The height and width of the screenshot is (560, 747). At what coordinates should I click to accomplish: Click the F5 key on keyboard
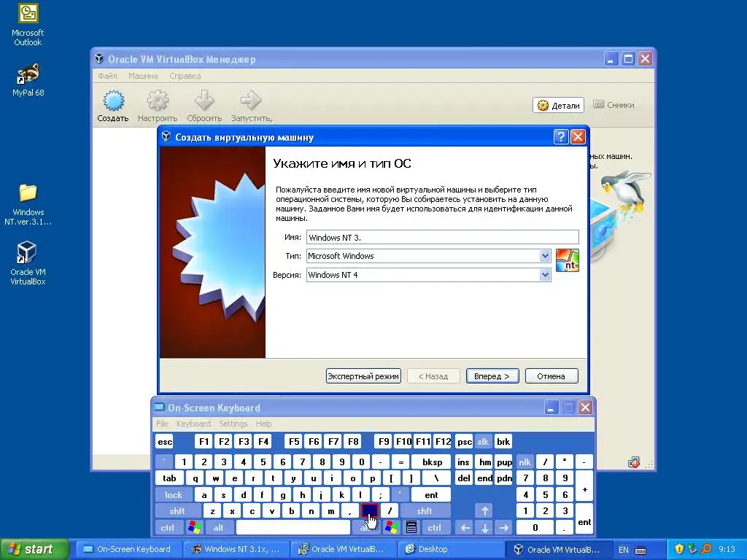pyautogui.click(x=294, y=441)
